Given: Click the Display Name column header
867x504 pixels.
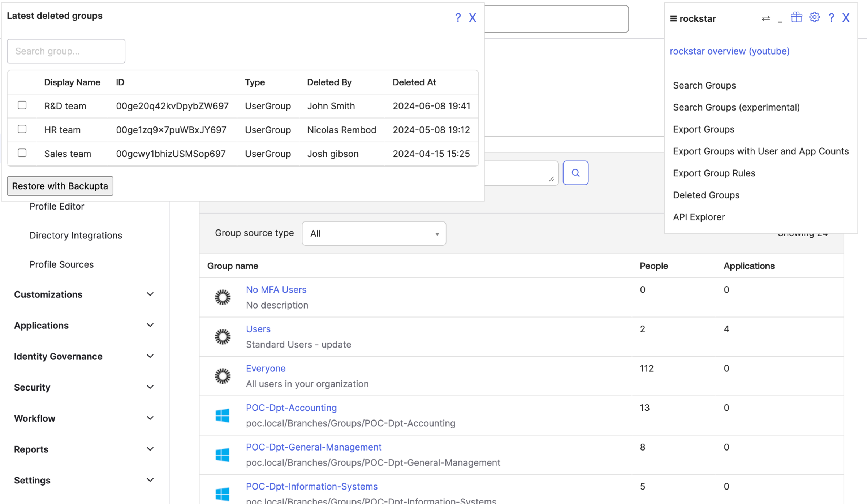Looking at the screenshot, I should (x=72, y=82).
